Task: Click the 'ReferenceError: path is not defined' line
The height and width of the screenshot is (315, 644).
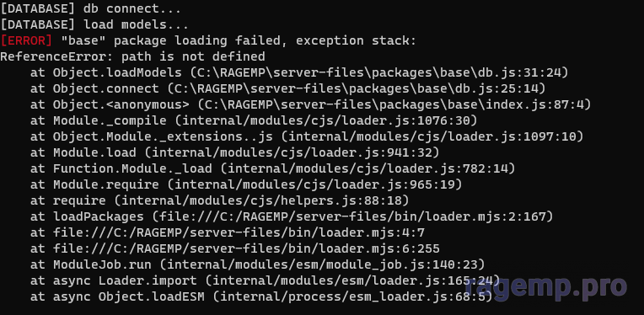Action: (132, 56)
